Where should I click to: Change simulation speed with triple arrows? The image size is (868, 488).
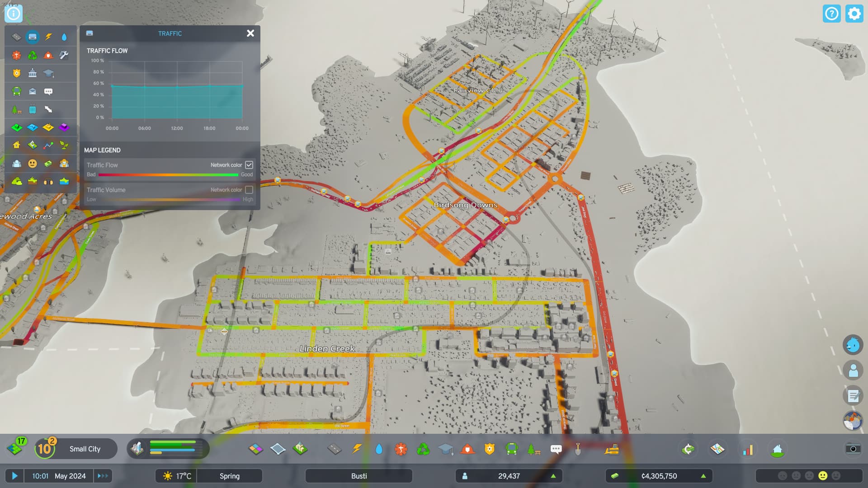[103, 476]
